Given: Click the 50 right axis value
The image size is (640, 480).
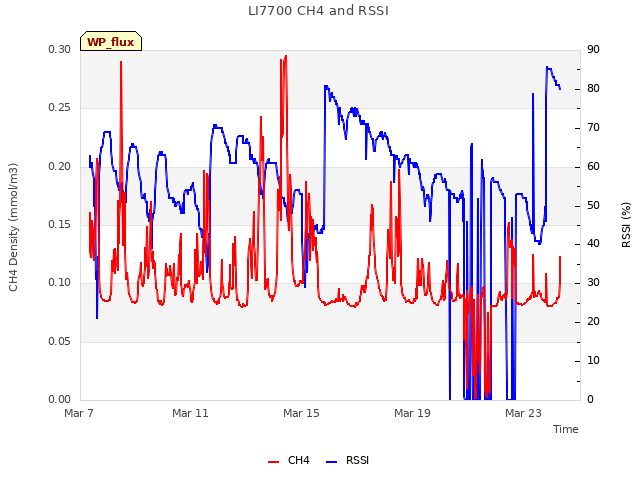Looking at the screenshot, I should tap(593, 205).
